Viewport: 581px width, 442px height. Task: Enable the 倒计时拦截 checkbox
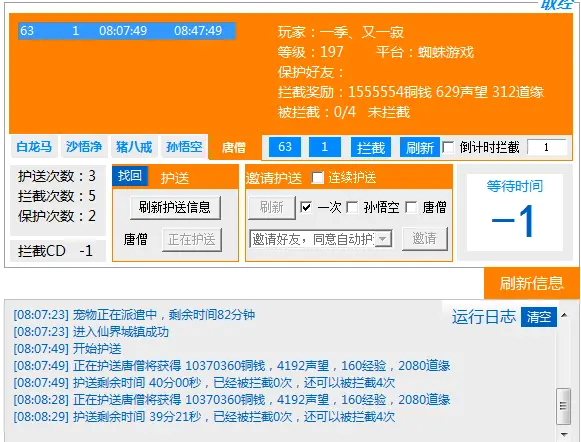click(448, 147)
